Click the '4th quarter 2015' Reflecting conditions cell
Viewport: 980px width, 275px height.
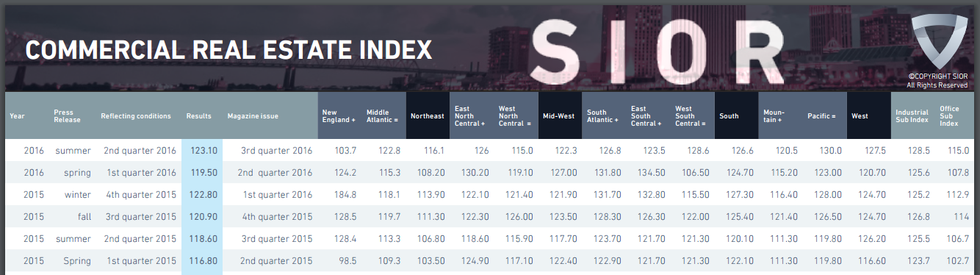click(140, 195)
